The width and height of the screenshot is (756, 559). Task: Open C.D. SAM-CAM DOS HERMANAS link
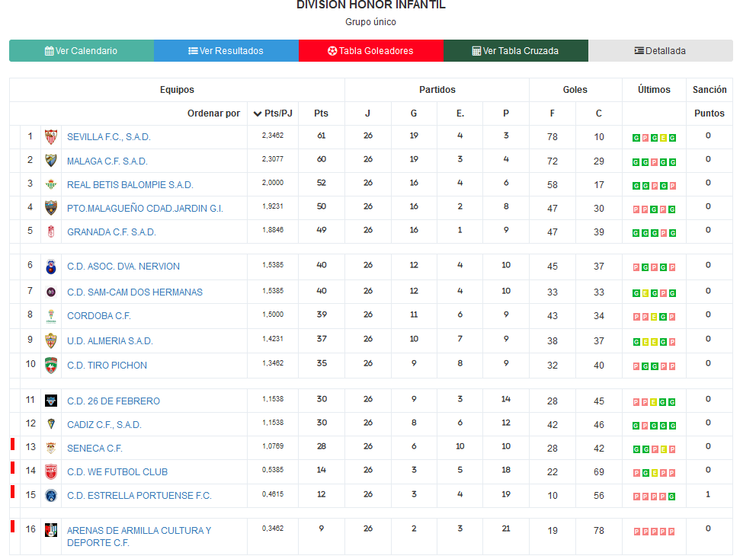tap(135, 292)
